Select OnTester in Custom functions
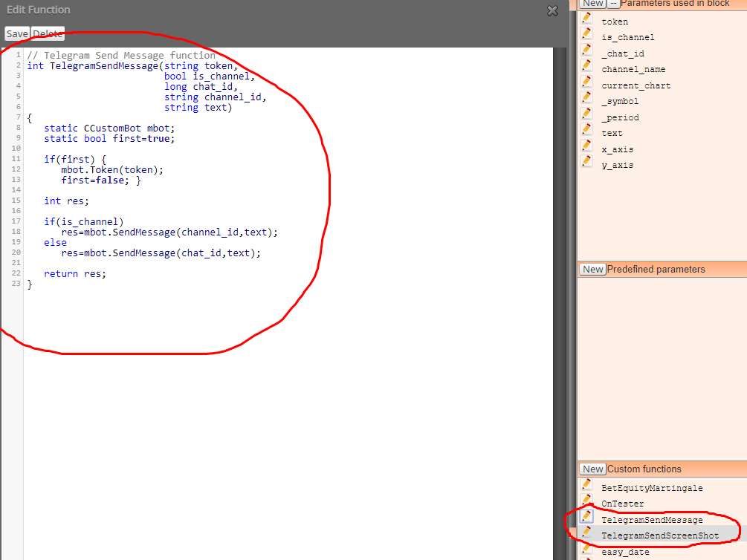This screenshot has width=747, height=560. coord(622,504)
